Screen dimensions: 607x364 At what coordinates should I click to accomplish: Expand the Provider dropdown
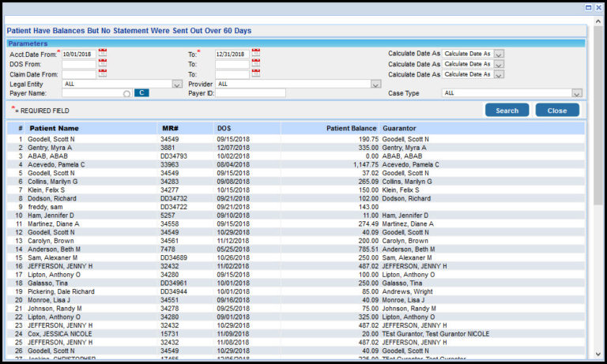click(x=375, y=84)
